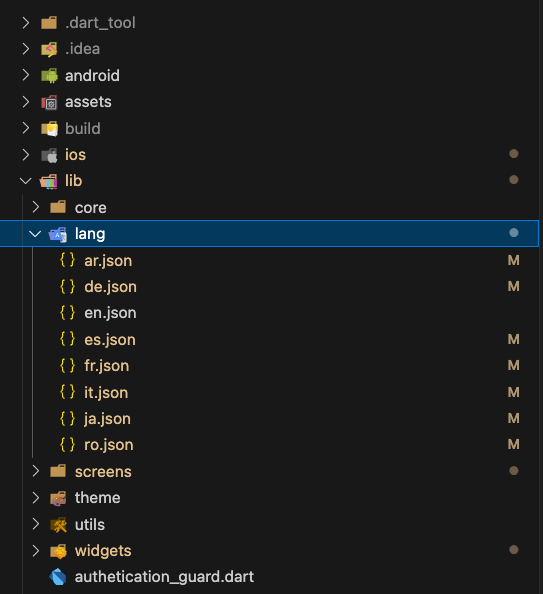543x594 pixels.
Task: Click the assets folder icon
Action: tap(49, 102)
